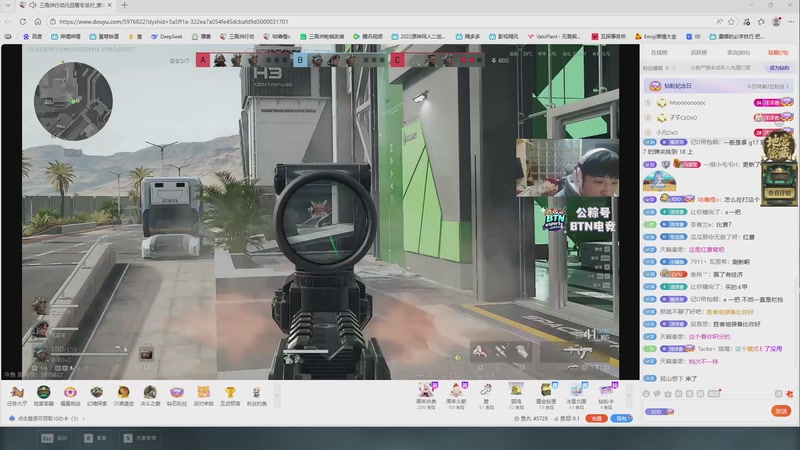Open the Emoji表情大全 bookmark
Screen dimensions: 800x450
click(656, 36)
